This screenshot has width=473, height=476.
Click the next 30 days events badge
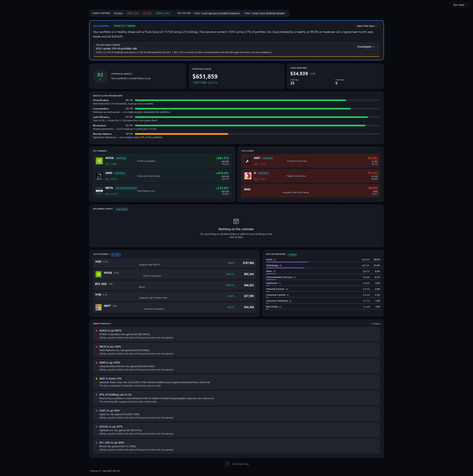122,209
